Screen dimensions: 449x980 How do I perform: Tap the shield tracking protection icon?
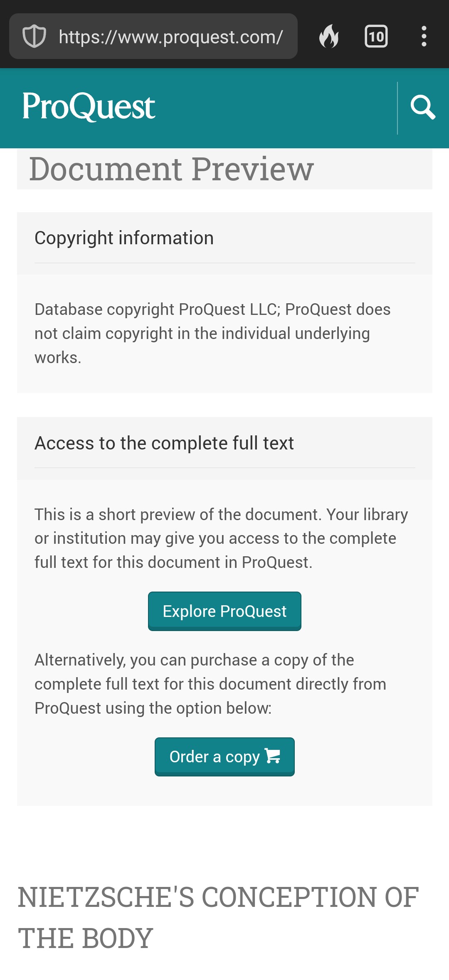pyautogui.click(x=34, y=37)
